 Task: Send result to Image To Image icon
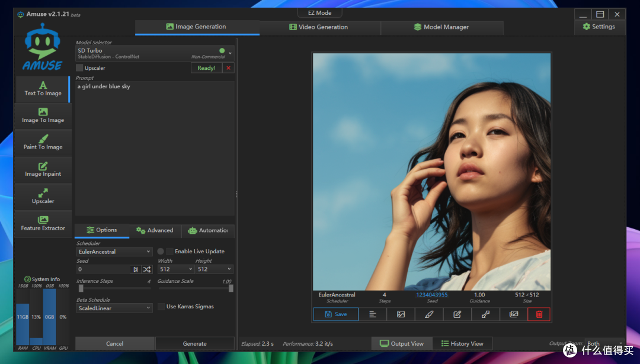pyautogui.click(x=401, y=314)
